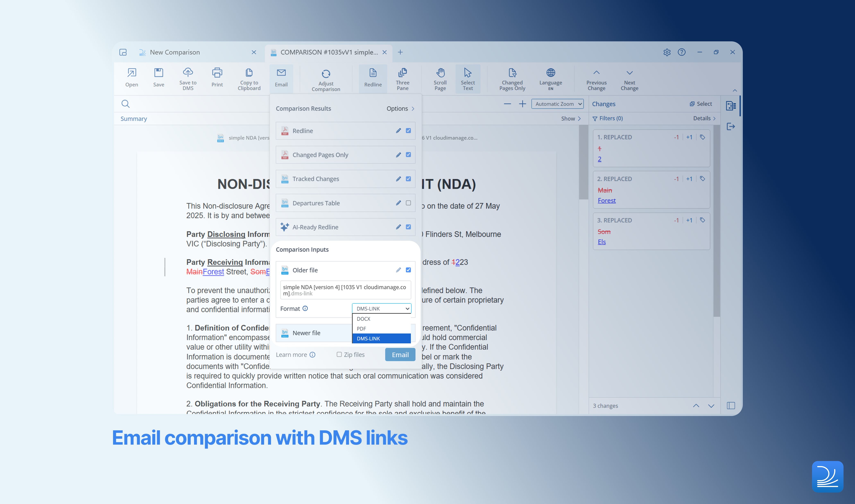Choose DOCX from format list
Image resolution: width=855 pixels, height=504 pixels.
(381, 319)
